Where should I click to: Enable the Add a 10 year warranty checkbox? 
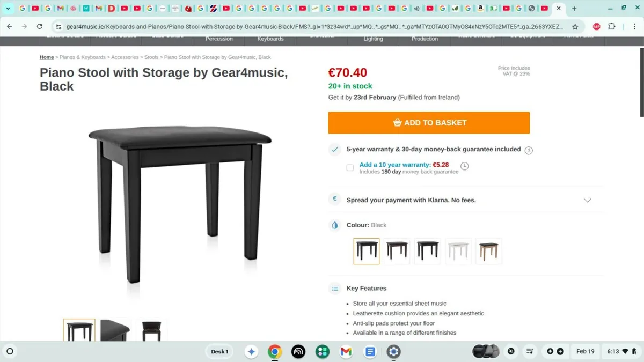pos(349,167)
